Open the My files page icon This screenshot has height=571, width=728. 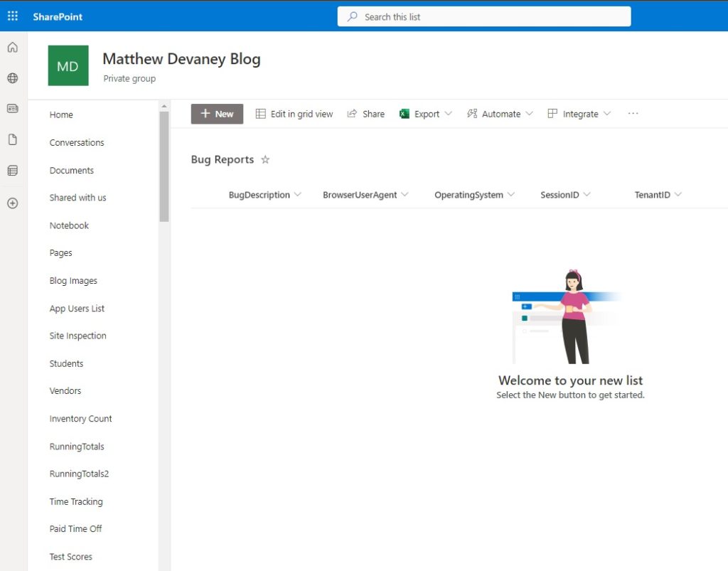(x=13, y=139)
